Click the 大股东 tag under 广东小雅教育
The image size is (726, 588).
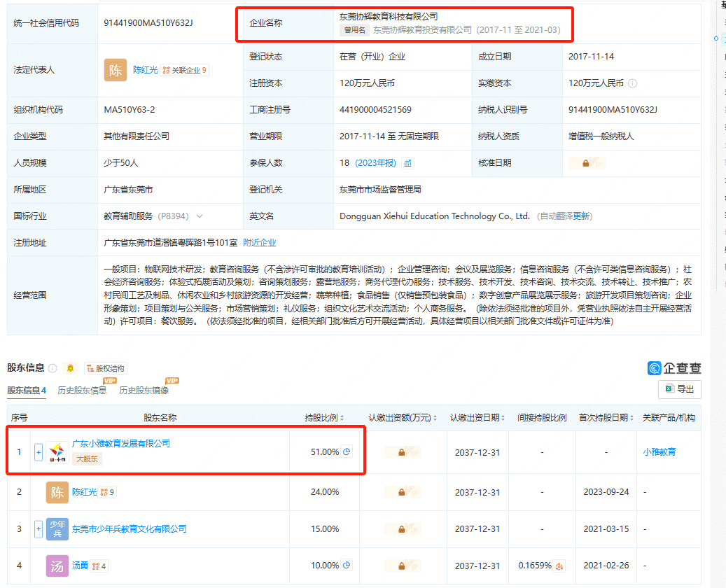87,458
